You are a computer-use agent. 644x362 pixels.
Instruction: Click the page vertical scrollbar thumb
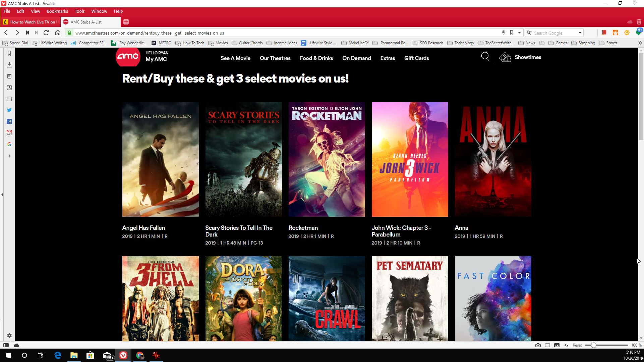pyautogui.click(x=641, y=97)
